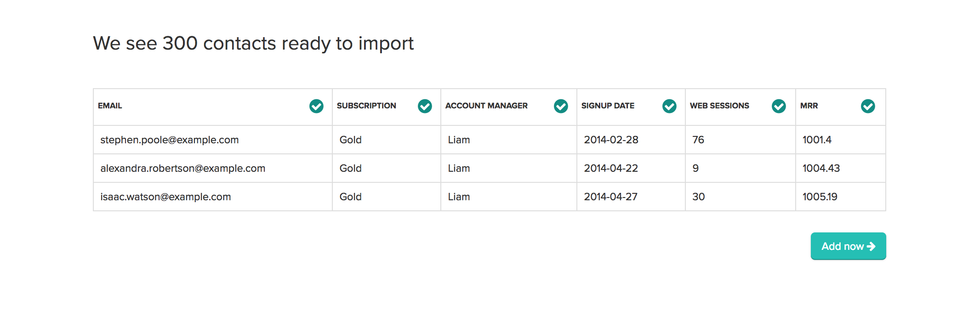Click the Email column checkmark icon

pyautogui.click(x=316, y=106)
